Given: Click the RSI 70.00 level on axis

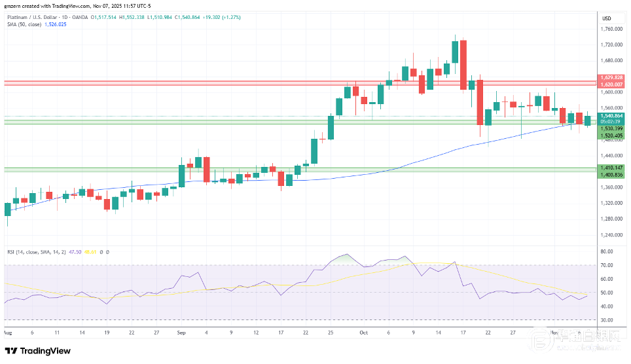Looking at the screenshot, I should point(606,265).
